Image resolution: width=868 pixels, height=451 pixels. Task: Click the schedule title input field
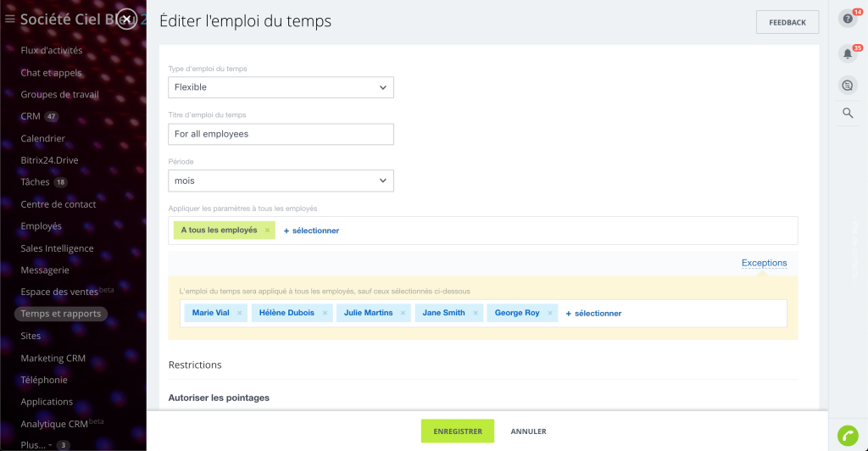281,134
